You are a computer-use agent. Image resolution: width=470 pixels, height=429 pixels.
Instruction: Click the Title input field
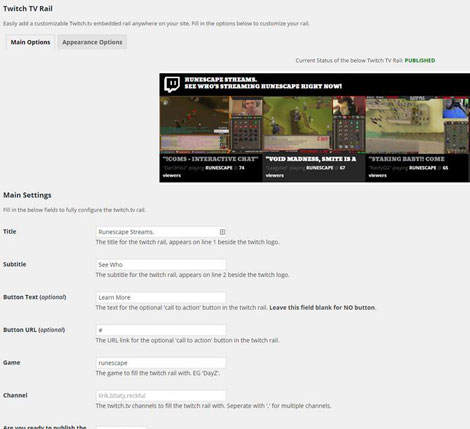[x=161, y=232]
